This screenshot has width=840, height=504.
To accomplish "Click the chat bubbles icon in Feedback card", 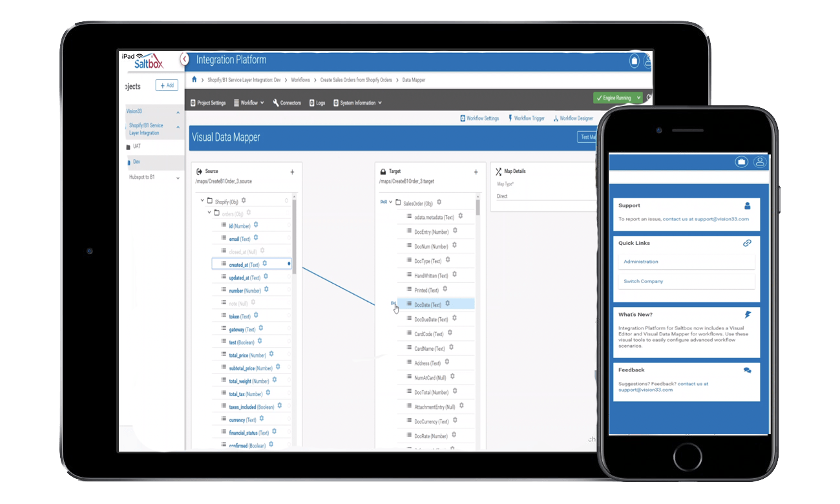I will point(747,370).
